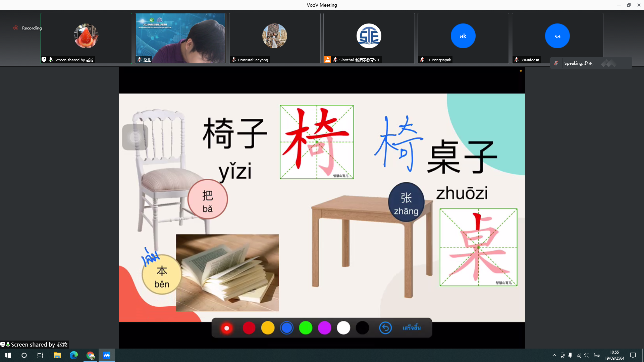Screen dimensions: 644x362
Task: Select the blue color swatch
Action: click(x=287, y=328)
